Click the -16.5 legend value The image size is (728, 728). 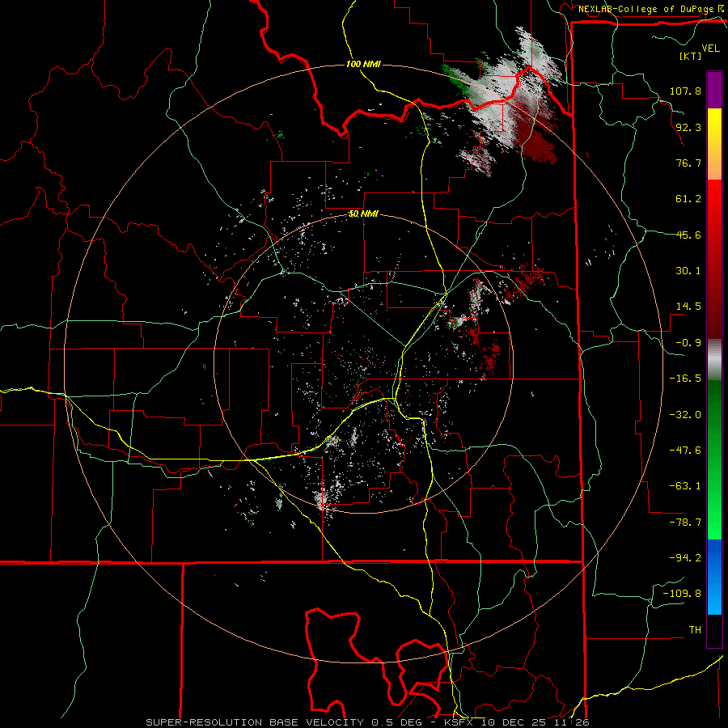pos(685,379)
